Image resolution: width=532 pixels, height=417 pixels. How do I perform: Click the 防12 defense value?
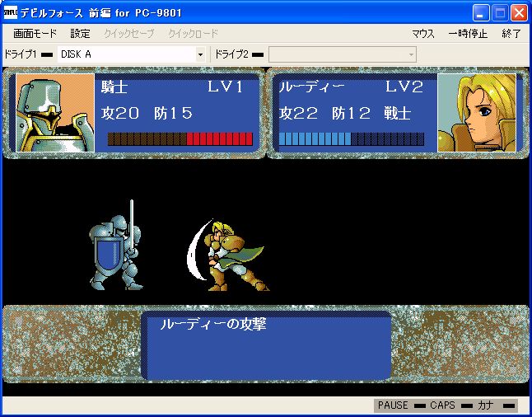point(352,113)
